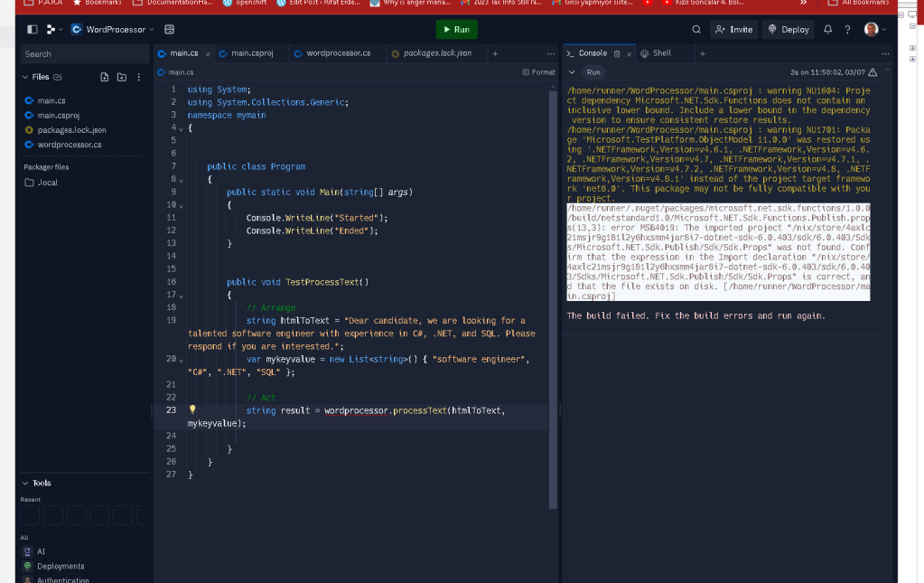This screenshot has width=924, height=583.
Task: Click the Invite button
Action: coord(733,30)
